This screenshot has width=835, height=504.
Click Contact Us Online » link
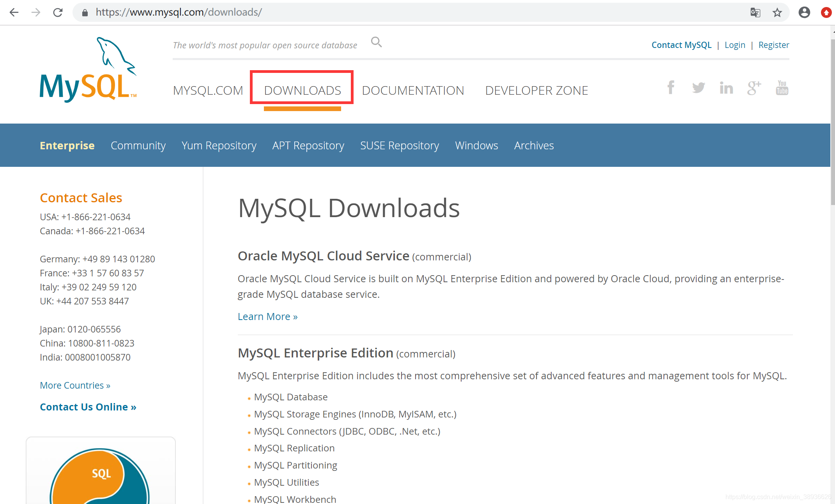[88, 407]
